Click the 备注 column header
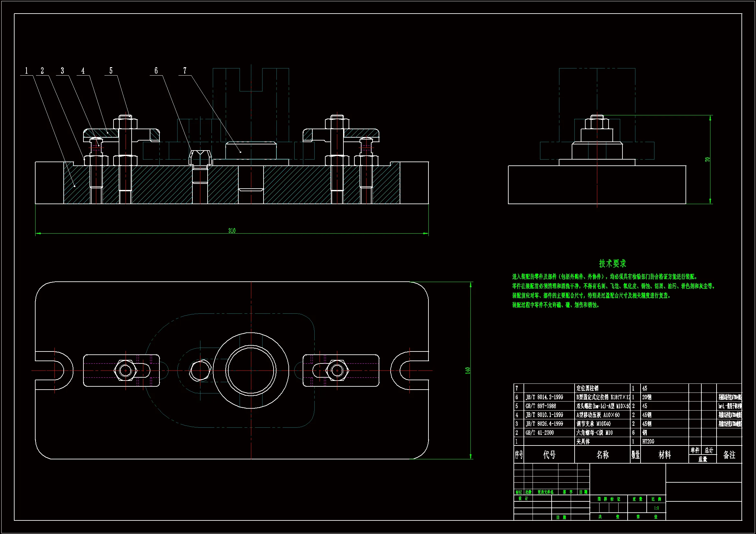Screen dimensions: 756x534 point(729,455)
